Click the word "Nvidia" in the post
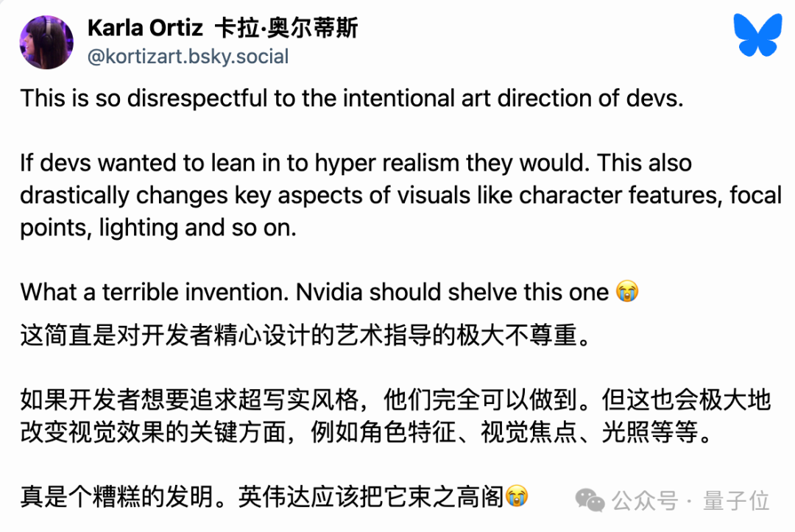This screenshot has height=532, width=795. [329, 292]
